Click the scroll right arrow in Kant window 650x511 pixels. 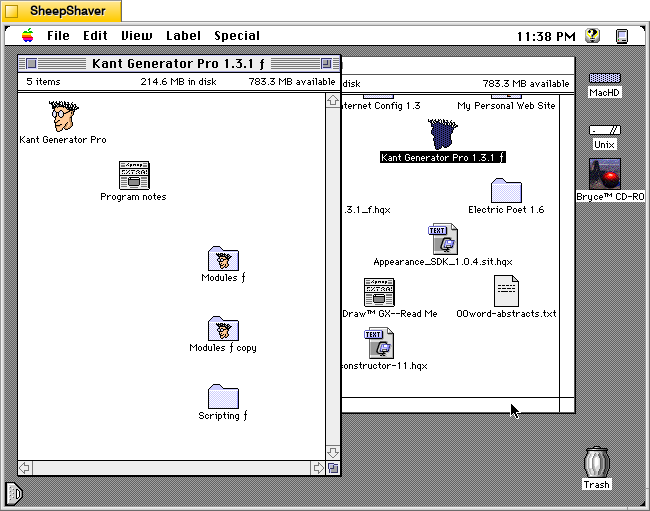318,468
